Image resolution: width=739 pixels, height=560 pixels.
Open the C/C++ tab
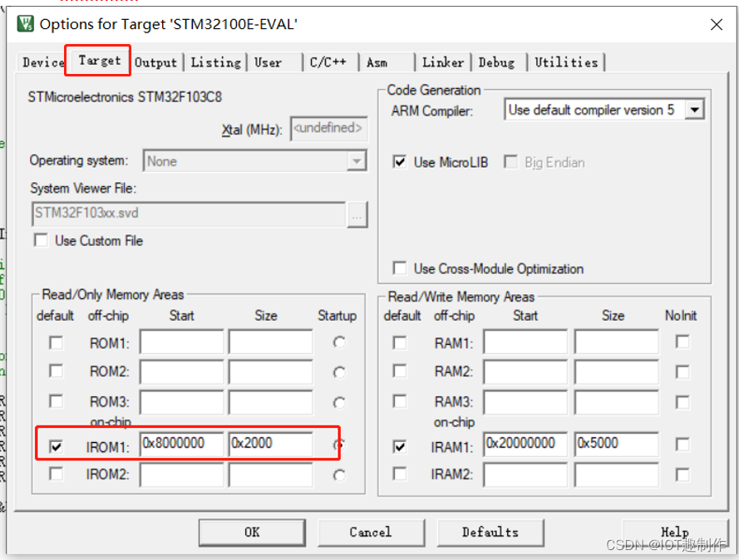coord(330,62)
